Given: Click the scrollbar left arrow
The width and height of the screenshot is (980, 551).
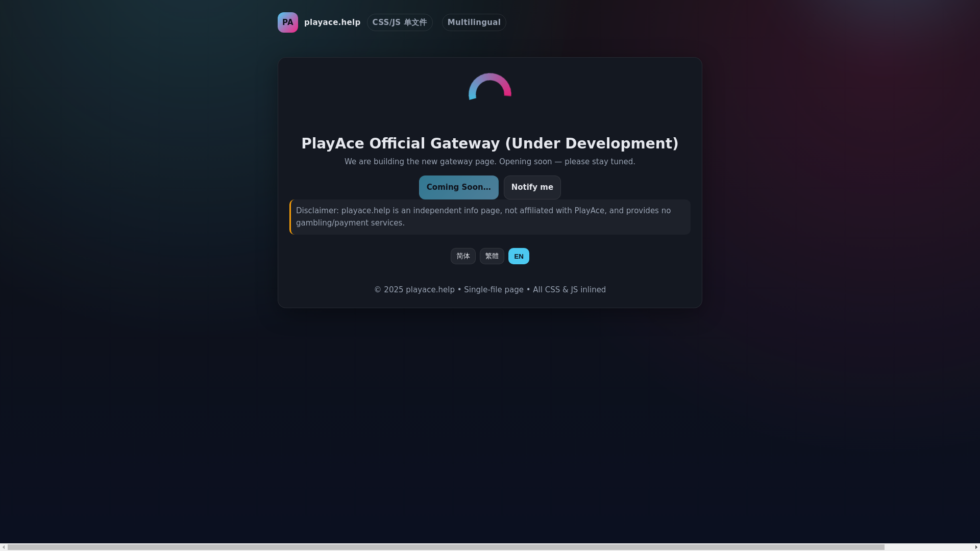Looking at the screenshot, I should pyautogui.click(x=4, y=547).
